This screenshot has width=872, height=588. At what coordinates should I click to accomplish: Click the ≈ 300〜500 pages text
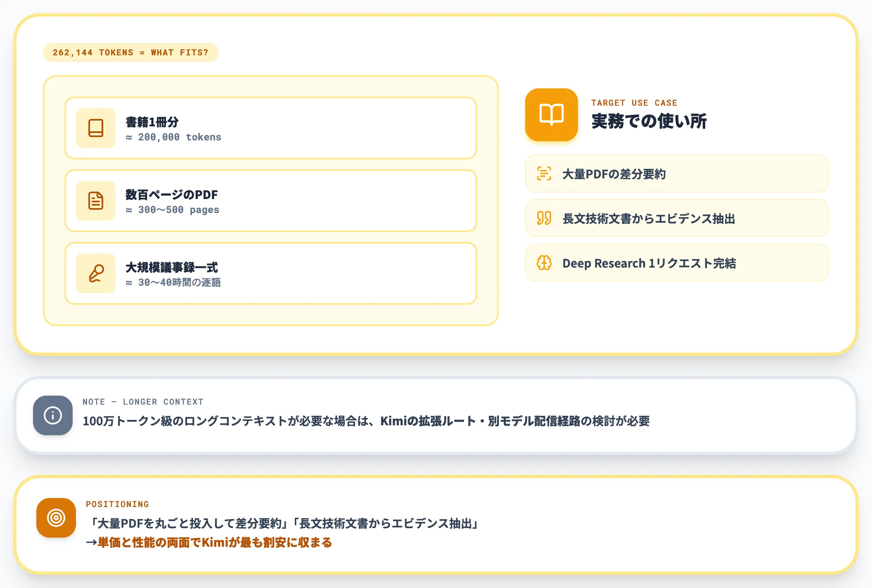[173, 210]
